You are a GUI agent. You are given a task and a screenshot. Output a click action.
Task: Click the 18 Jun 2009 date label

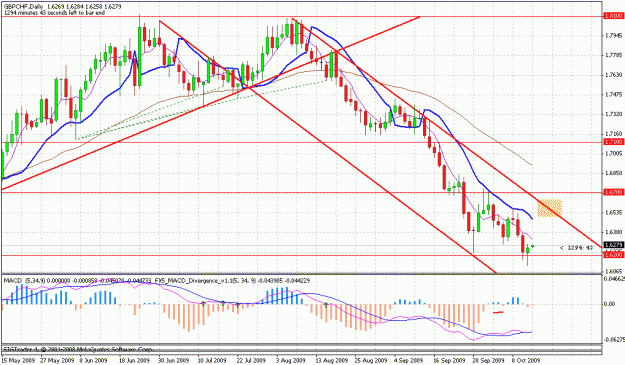click(x=135, y=361)
